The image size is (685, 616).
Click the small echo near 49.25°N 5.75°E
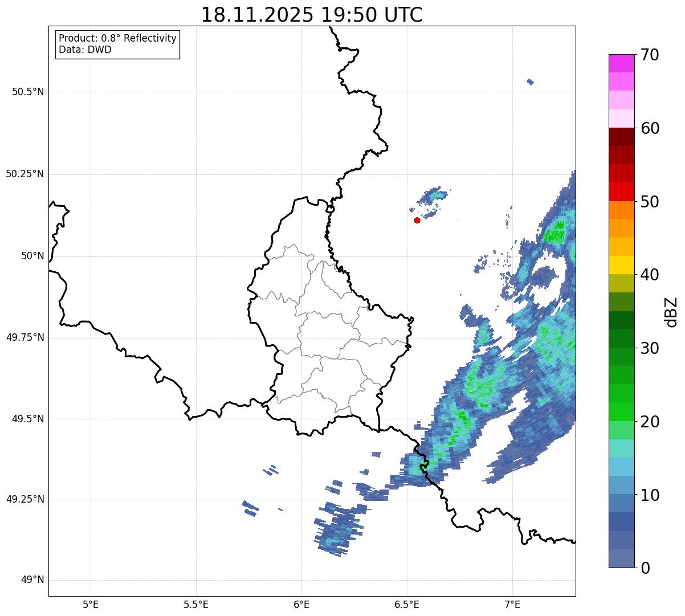point(250,508)
